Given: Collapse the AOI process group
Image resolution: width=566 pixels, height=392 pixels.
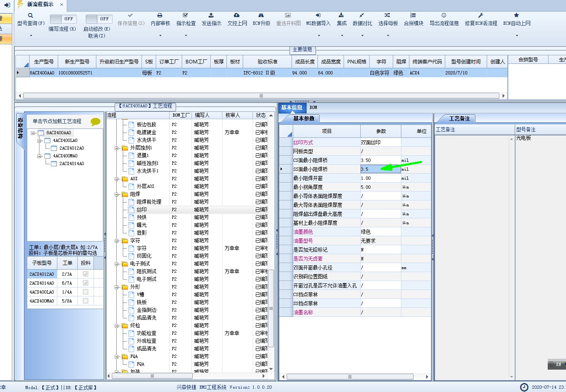Looking at the screenshot, I should pos(117,179).
